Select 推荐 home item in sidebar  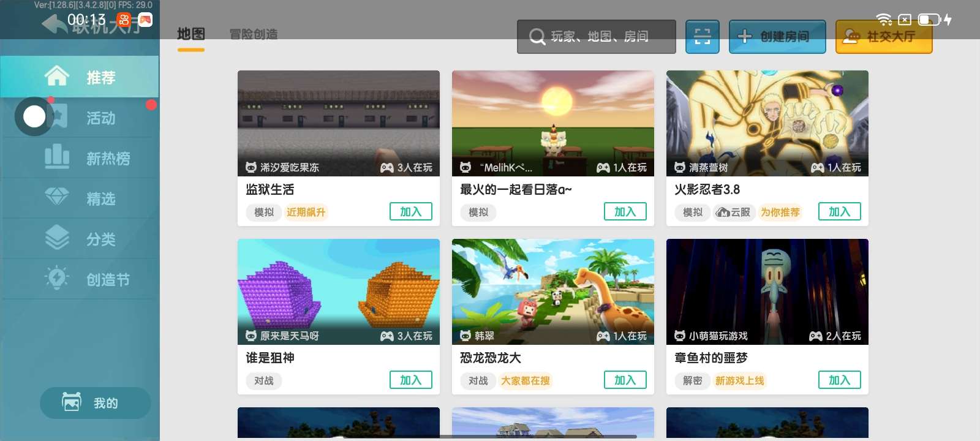click(80, 77)
